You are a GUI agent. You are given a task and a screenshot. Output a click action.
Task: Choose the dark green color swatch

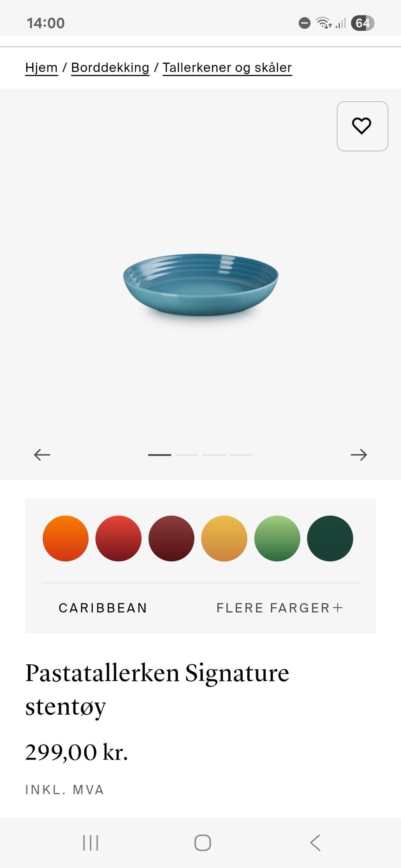[330, 538]
